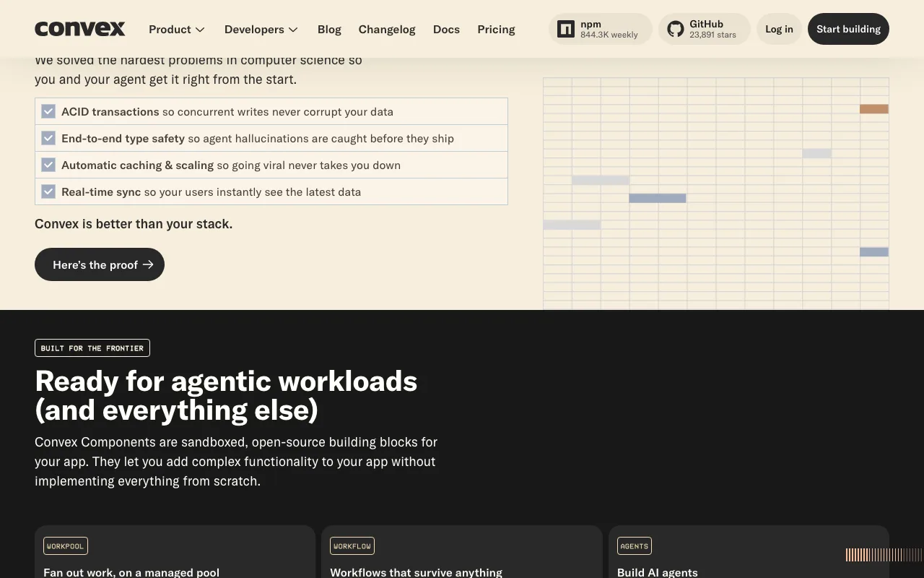
Task: Click the orange cell in the grid
Action: coord(874,109)
